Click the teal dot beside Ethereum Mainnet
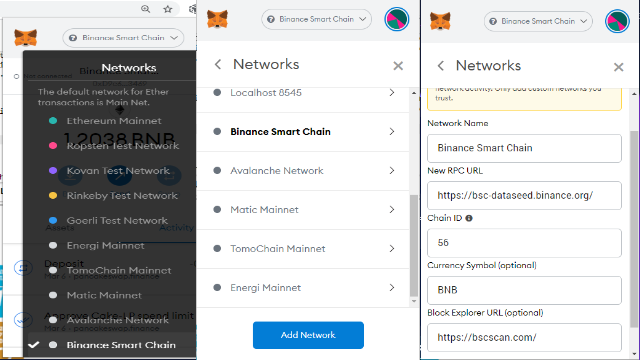The image size is (640, 360). pos(53,121)
